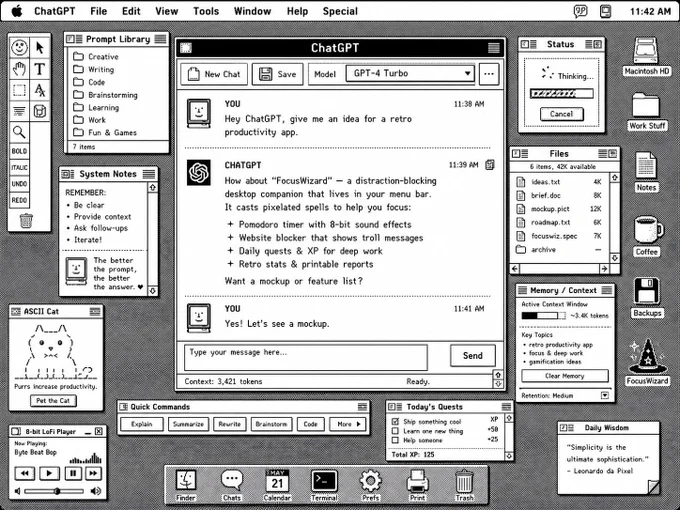
Task: Open Prefs gear in the dock
Action: [x=371, y=485]
